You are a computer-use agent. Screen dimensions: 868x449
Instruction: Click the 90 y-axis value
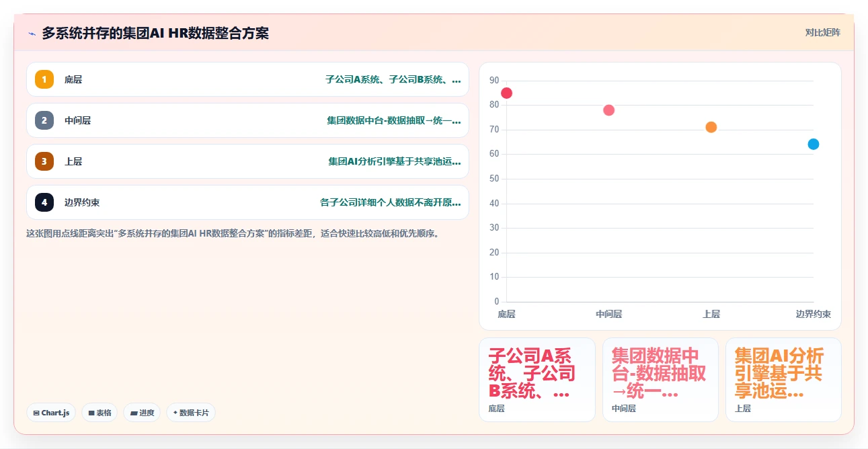(494, 81)
